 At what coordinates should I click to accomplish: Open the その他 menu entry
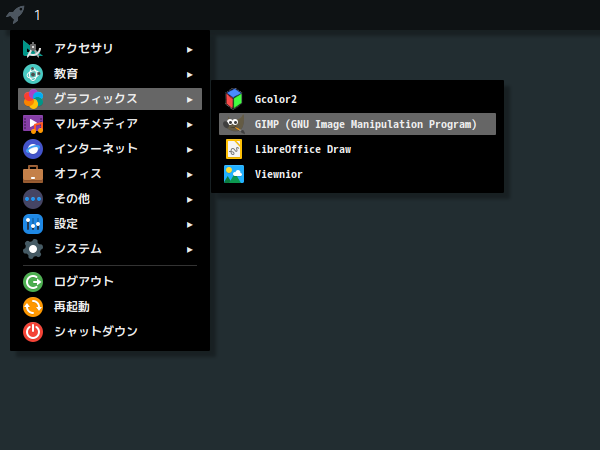110,199
